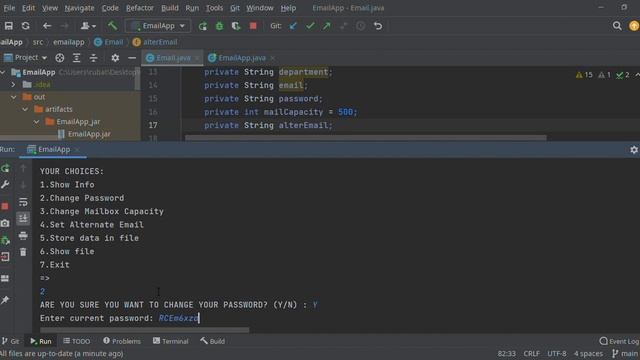Viewport: 640px width, 360px height.
Task: Open Search Everywhere magnifier
Action: click(x=617, y=26)
